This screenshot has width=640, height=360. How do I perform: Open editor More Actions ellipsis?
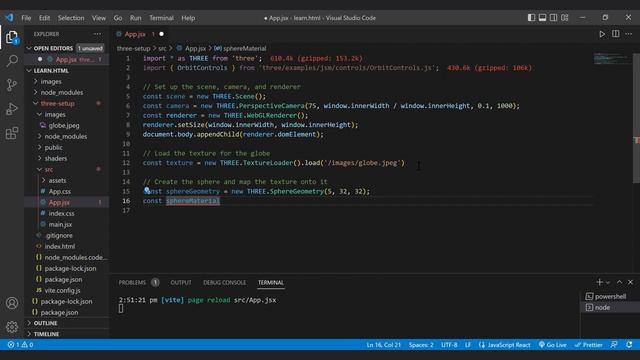[x=629, y=34]
